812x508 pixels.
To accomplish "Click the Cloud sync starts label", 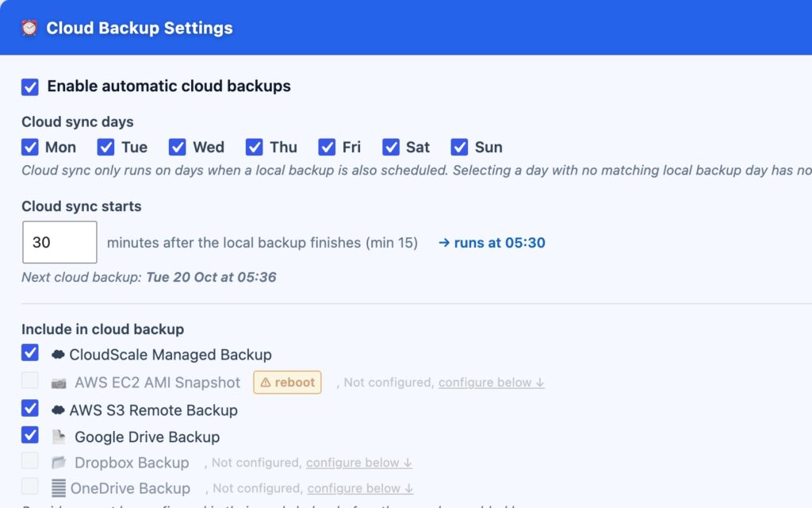I will pos(82,206).
